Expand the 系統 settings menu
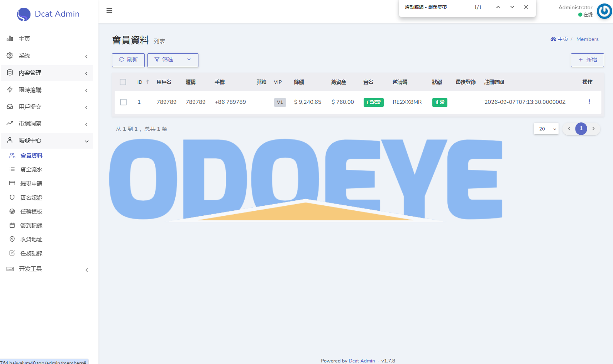The width and height of the screenshot is (613, 364). [47, 56]
